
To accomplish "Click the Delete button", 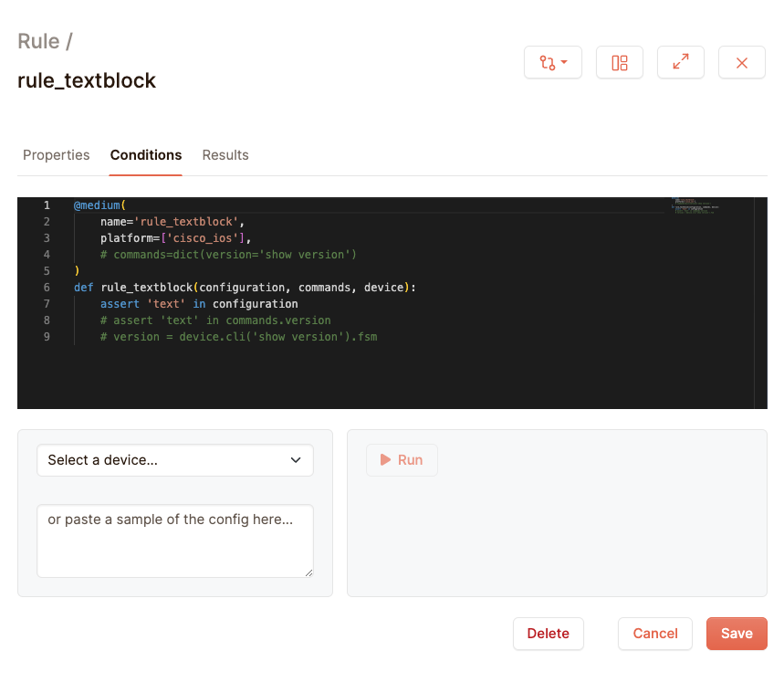I will tap(548, 634).
